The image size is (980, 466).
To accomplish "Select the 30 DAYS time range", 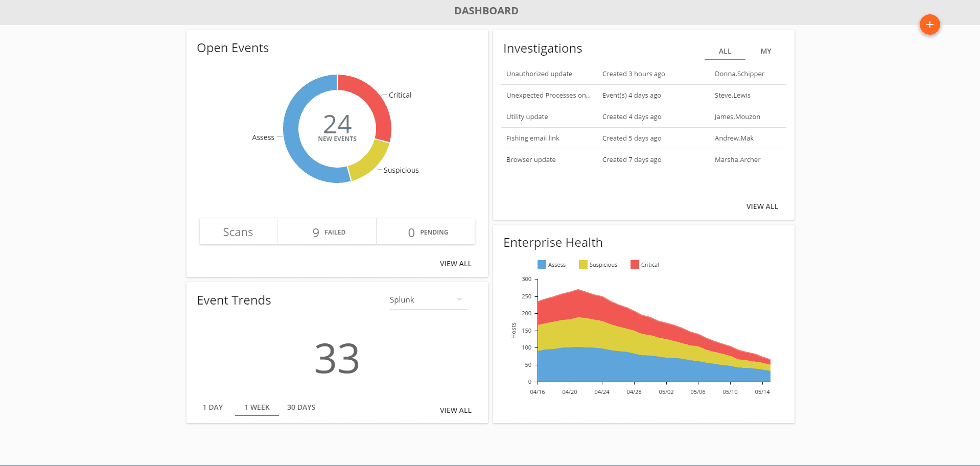I will click(301, 407).
